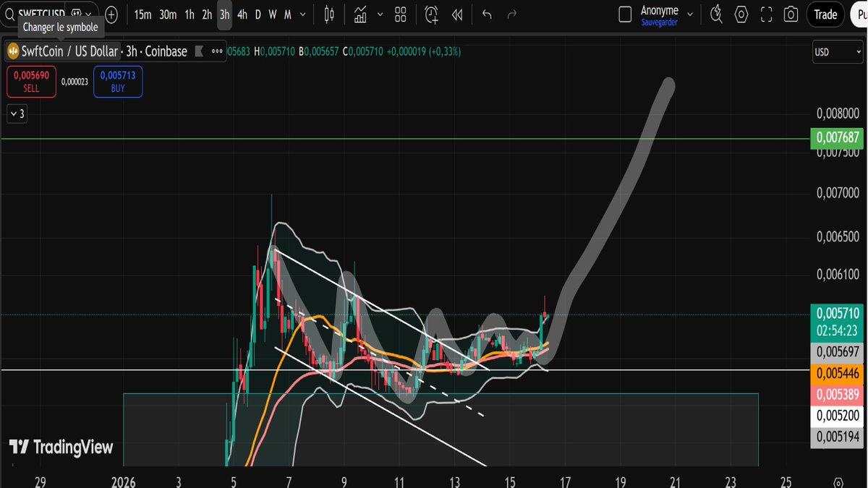Image resolution: width=868 pixels, height=488 pixels.
Task: Click the spread value 0,000023
Action: [x=75, y=82]
